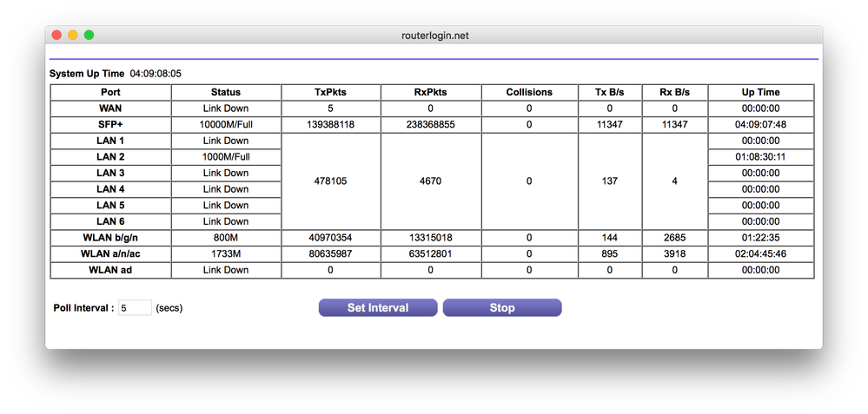The width and height of the screenshot is (868, 414).
Task: Select the Tx B/s column header
Action: 609,92
